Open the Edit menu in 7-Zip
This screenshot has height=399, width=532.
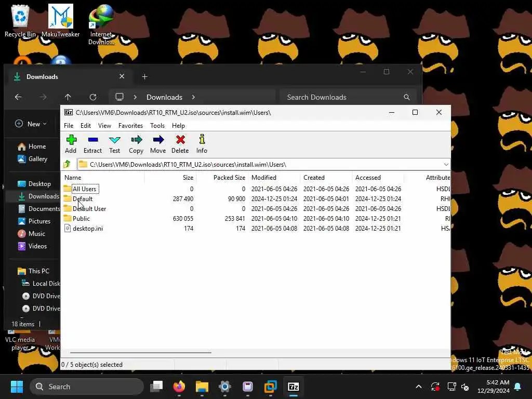pyautogui.click(x=86, y=126)
